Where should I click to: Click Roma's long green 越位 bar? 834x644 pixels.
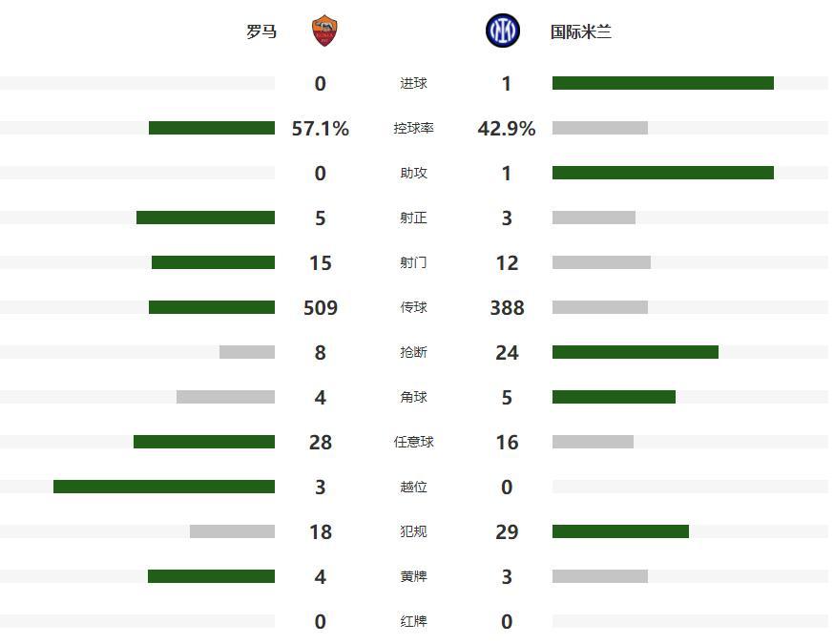pyautogui.click(x=164, y=488)
